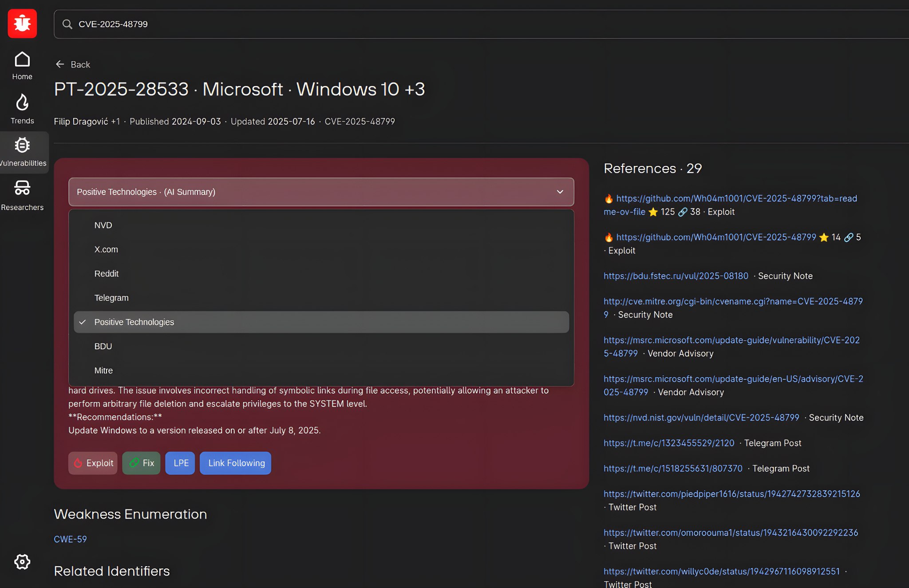The width and height of the screenshot is (909, 588).
Task: Click Updated 2025-07-16 text
Action: click(273, 122)
